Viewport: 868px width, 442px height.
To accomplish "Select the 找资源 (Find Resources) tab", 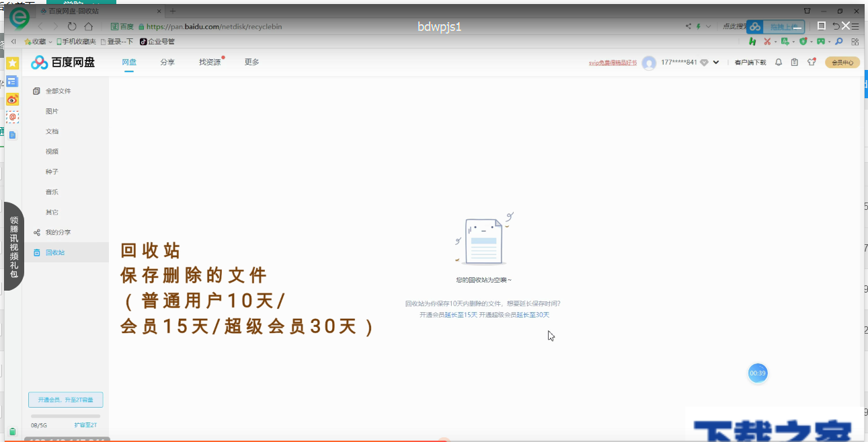I will tap(208, 61).
